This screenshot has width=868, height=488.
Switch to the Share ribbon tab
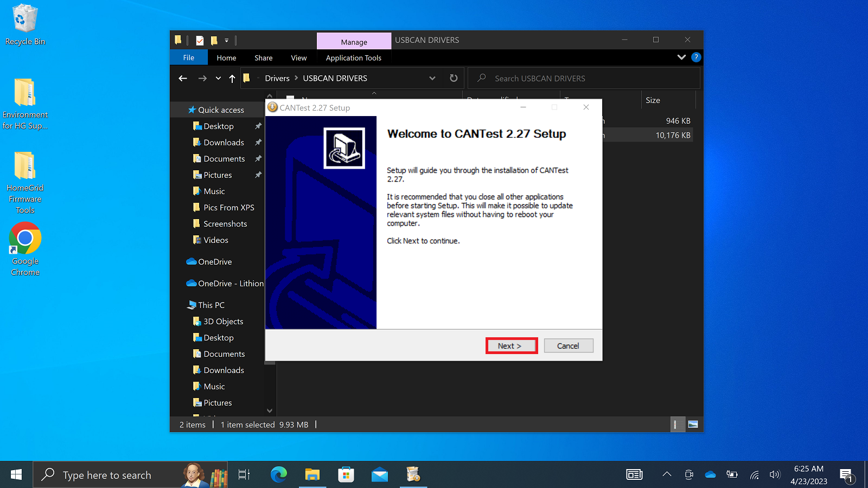[x=264, y=57]
